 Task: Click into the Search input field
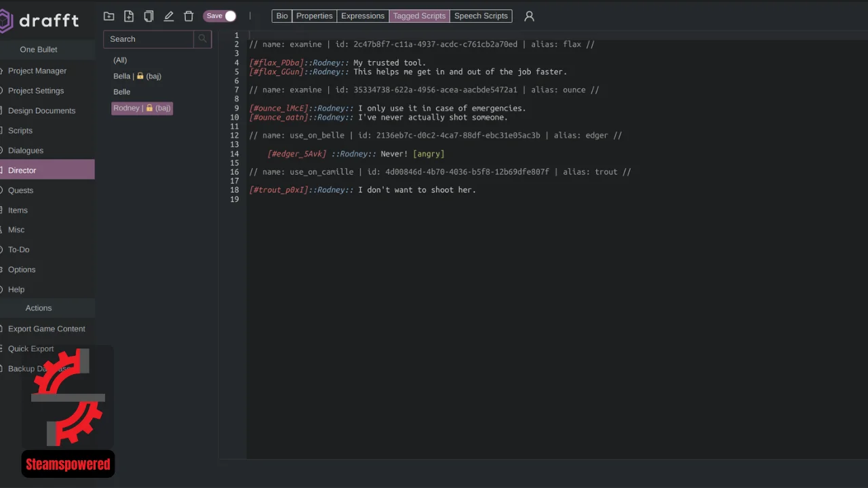coord(149,39)
